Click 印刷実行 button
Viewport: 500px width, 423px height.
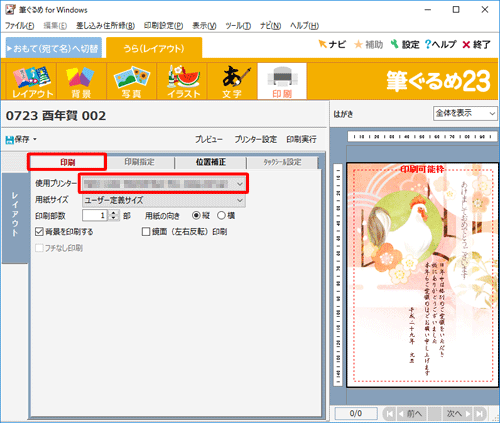(x=301, y=139)
